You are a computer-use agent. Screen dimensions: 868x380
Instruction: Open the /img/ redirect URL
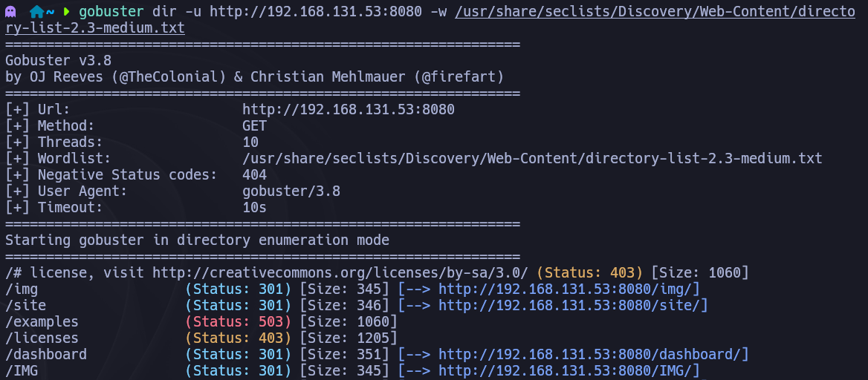(569, 289)
